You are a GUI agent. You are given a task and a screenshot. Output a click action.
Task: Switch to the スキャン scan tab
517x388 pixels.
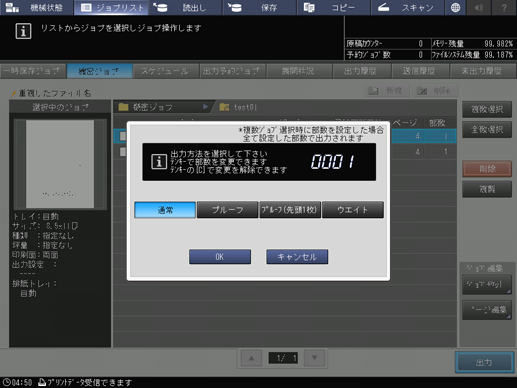pos(407,7)
